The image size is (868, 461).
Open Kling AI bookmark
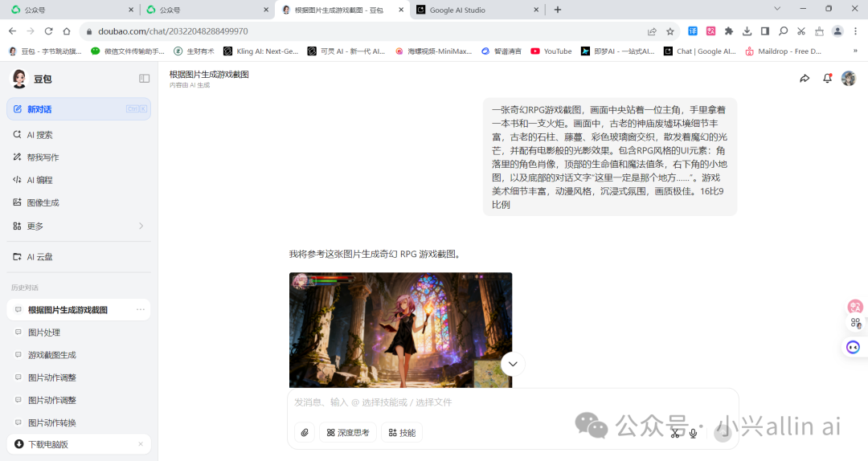[260, 51]
